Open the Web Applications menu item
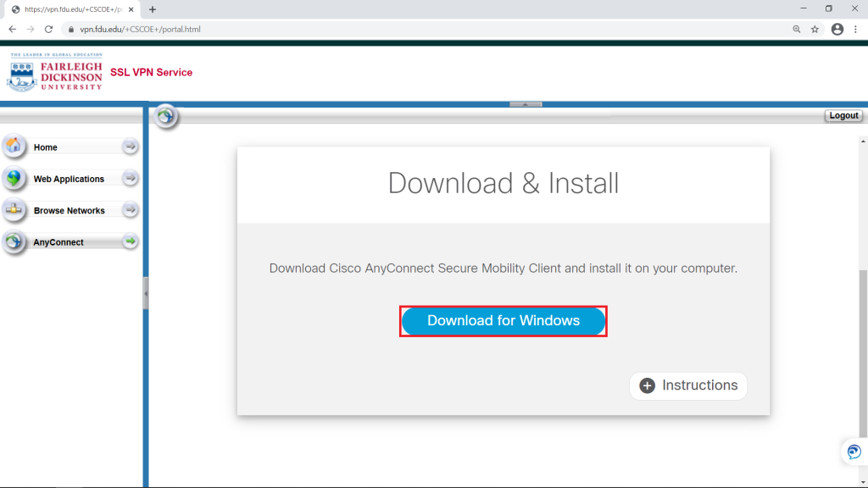The height and width of the screenshot is (488, 868). pyautogui.click(x=70, y=179)
